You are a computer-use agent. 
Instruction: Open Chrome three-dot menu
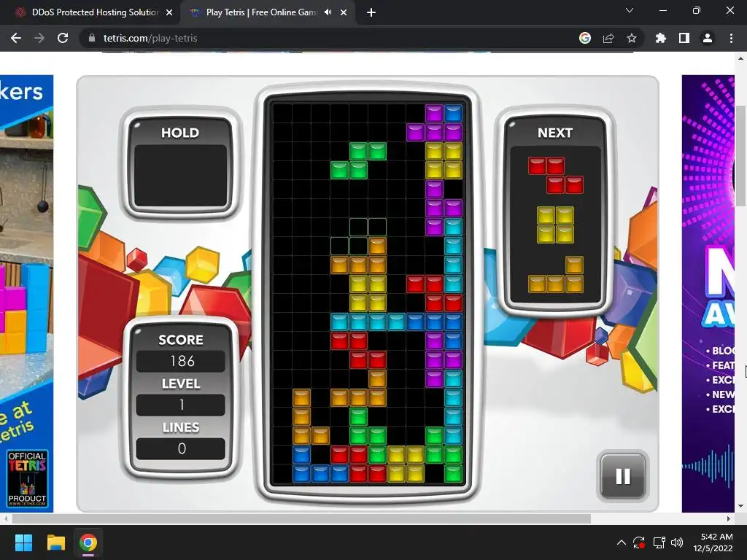click(731, 38)
